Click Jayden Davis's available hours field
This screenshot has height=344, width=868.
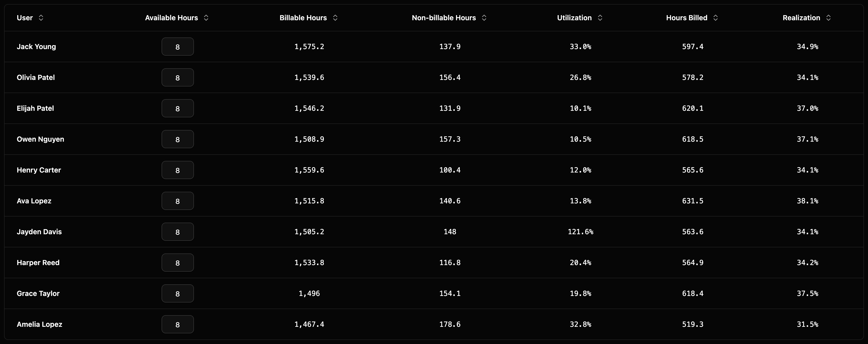click(177, 232)
